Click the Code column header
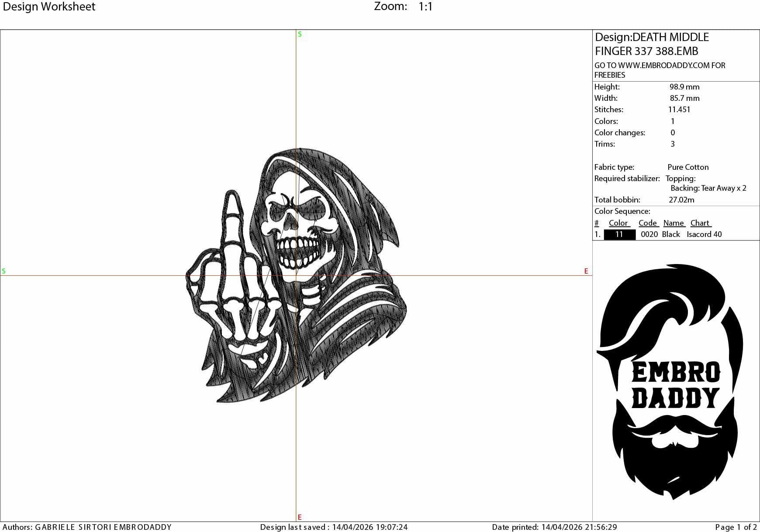The height and width of the screenshot is (532, 760). 648,223
